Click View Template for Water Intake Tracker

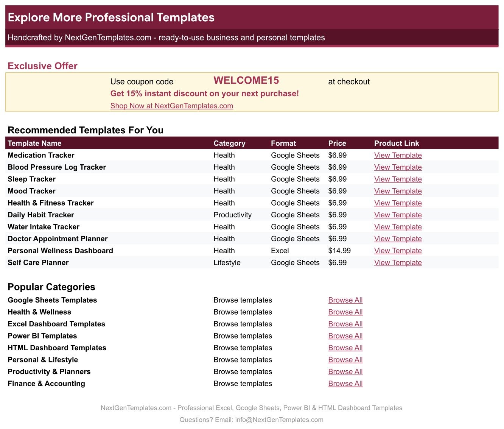398,227
